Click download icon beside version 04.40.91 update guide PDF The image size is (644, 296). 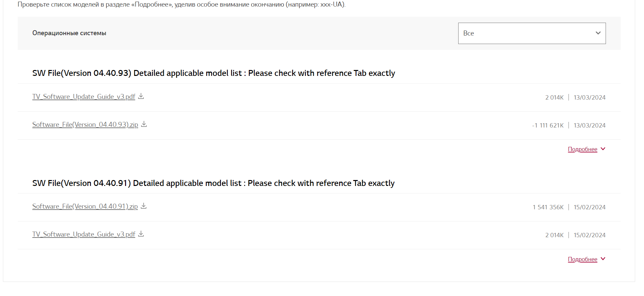141,234
